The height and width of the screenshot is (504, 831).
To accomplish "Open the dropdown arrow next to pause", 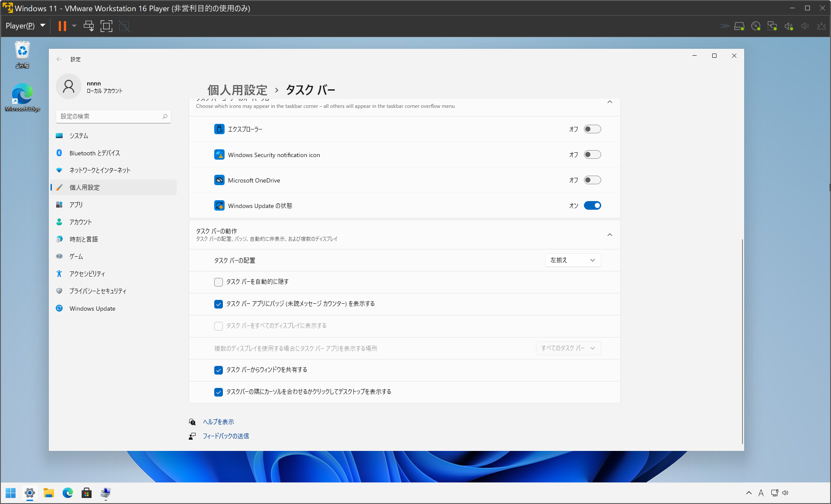I will [x=74, y=26].
